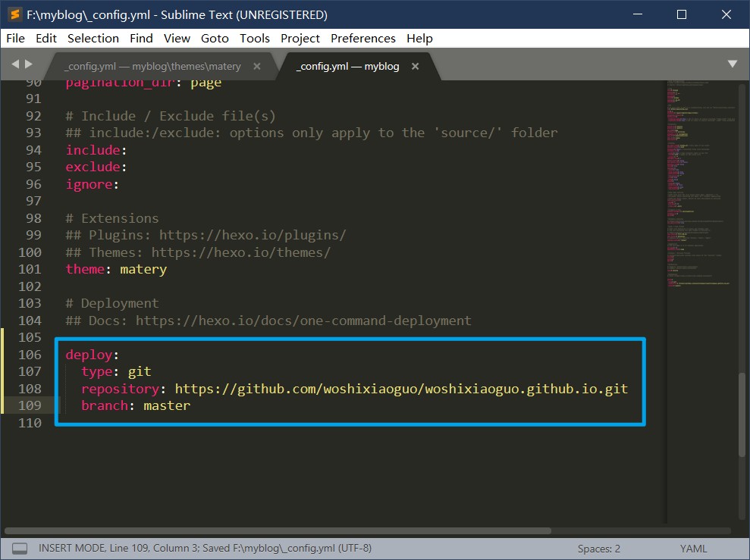Click line number 106 in gutter

(x=30, y=355)
